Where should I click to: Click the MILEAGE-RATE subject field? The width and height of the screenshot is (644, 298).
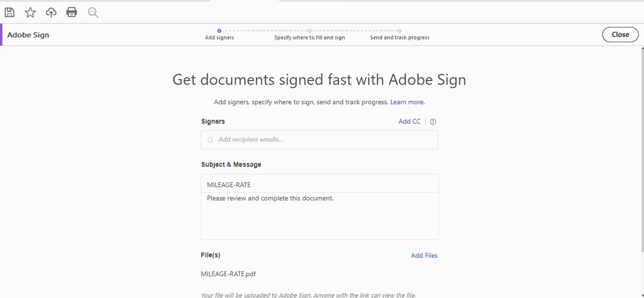pyautogui.click(x=320, y=184)
